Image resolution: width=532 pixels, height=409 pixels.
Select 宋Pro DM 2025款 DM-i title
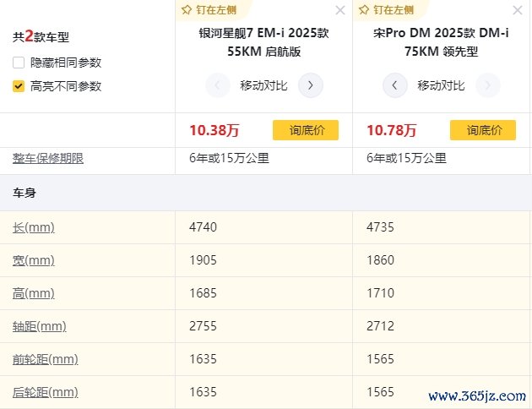tap(441, 42)
